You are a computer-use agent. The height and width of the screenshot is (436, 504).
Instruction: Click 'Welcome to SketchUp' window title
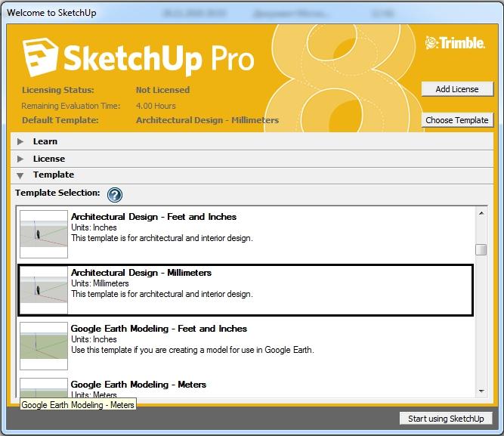click(51, 13)
